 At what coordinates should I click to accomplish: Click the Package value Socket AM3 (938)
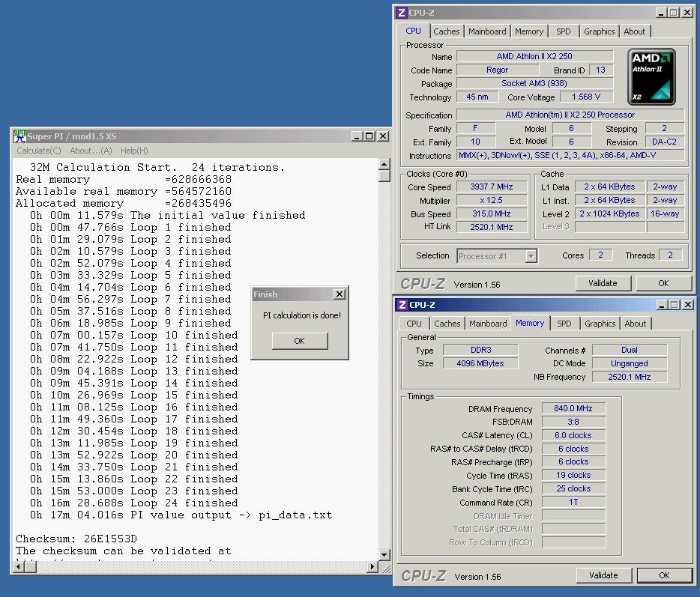[x=534, y=83]
